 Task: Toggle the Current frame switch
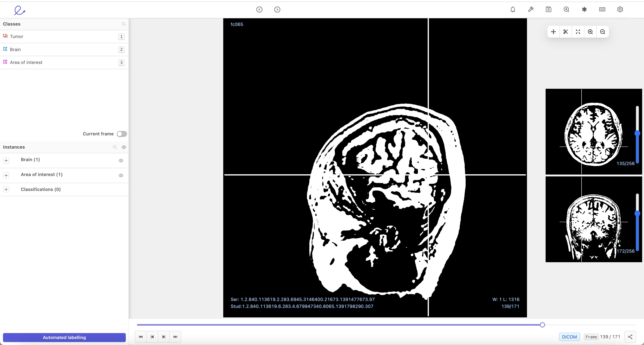pos(122,134)
